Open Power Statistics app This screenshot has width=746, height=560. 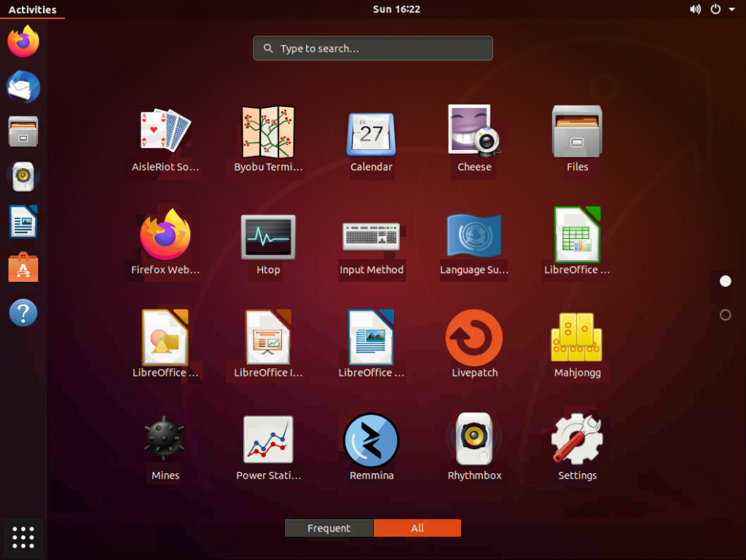268,441
